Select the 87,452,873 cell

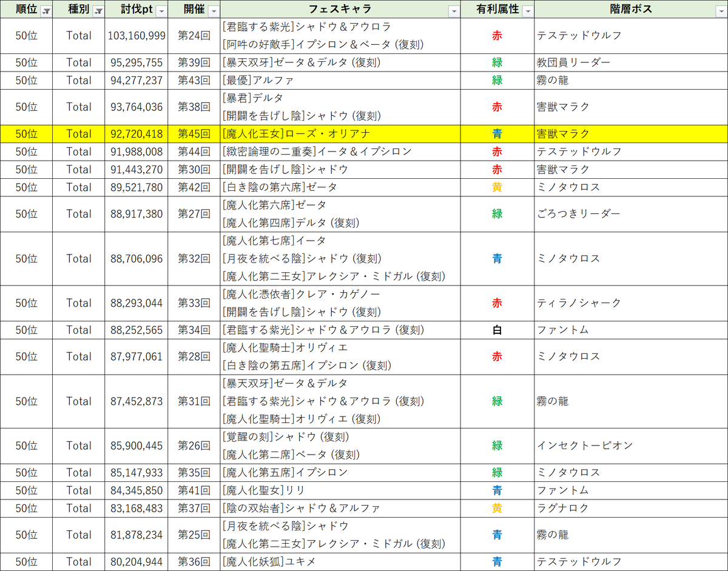click(x=136, y=401)
